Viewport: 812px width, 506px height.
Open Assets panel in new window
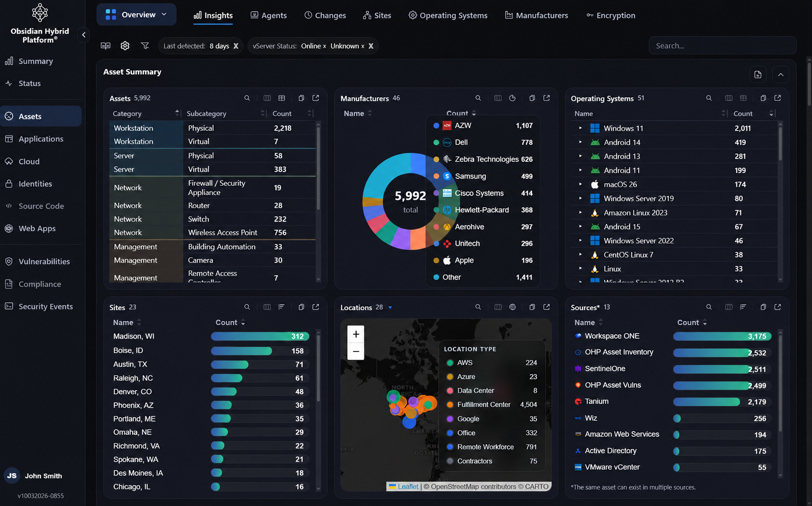[316, 98]
